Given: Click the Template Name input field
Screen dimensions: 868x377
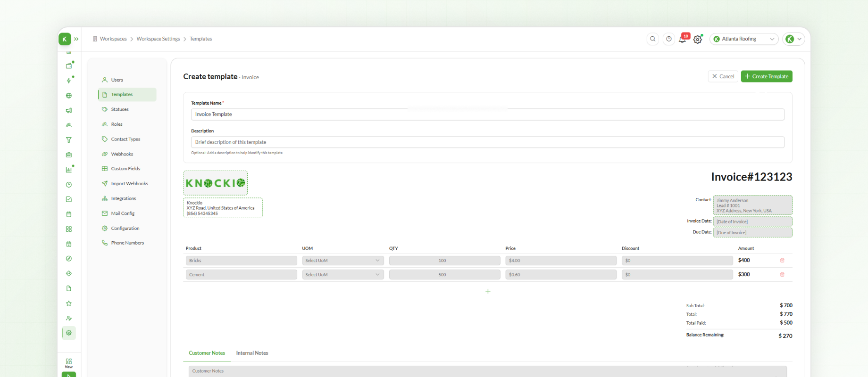Looking at the screenshot, I should point(488,115).
